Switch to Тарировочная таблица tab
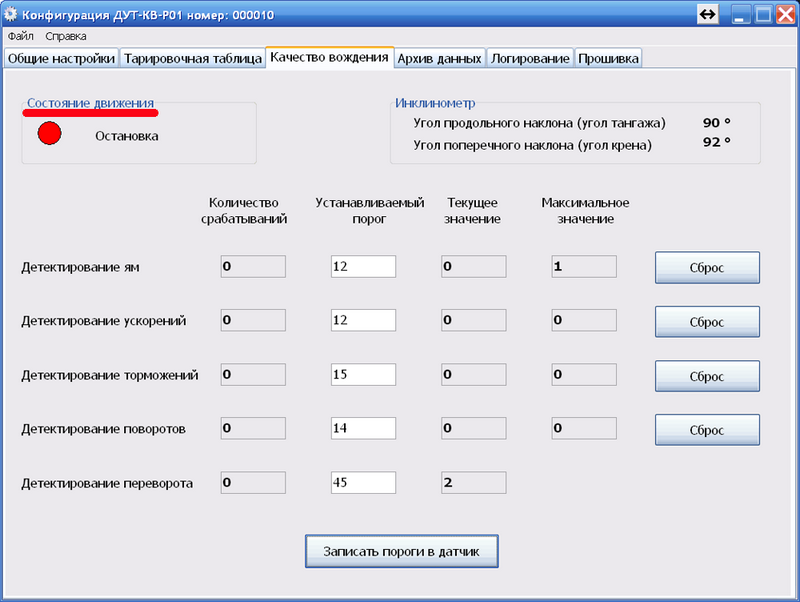 [193, 58]
